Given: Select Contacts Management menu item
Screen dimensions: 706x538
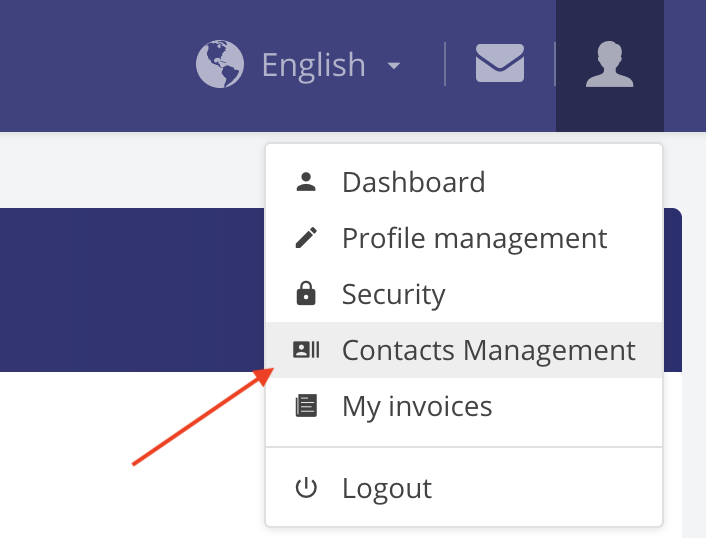Looking at the screenshot, I should tap(464, 350).
